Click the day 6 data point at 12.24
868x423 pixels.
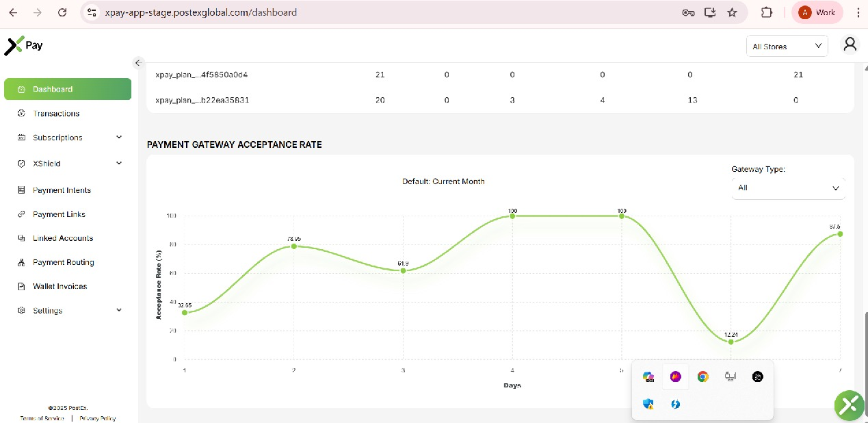point(731,342)
